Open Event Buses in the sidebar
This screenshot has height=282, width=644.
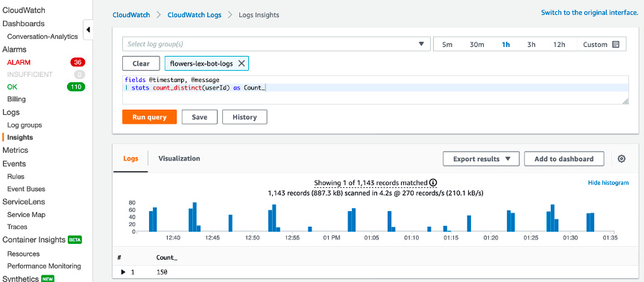(x=26, y=189)
